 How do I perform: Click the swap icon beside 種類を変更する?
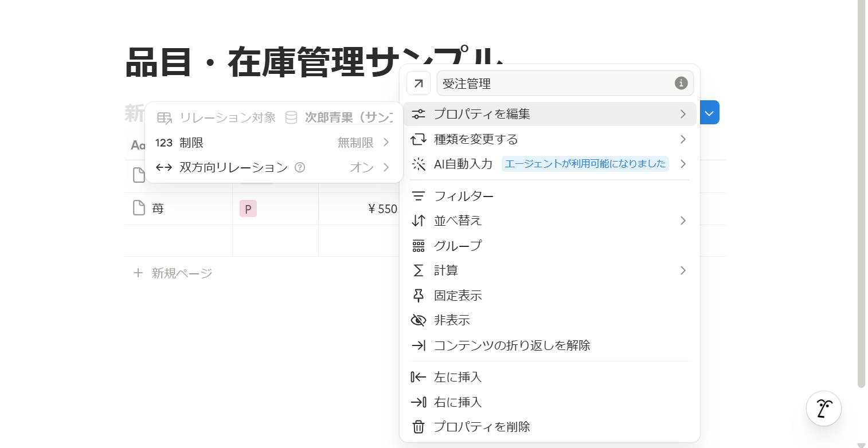419,139
